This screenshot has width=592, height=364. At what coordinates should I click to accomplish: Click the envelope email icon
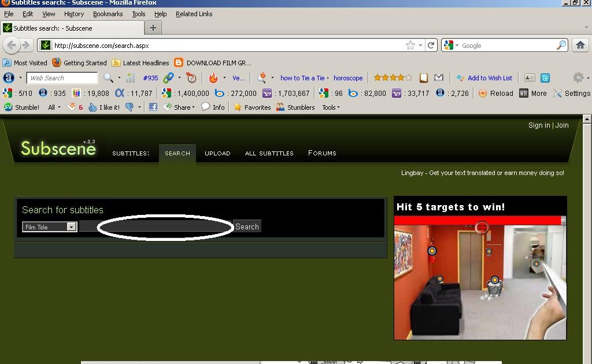pyautogui.click(x=438, y=77)
